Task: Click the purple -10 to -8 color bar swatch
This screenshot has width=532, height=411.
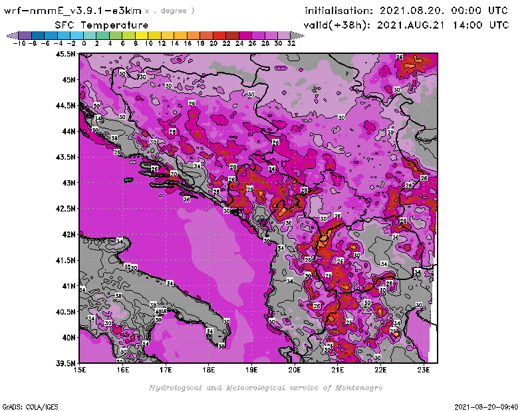Action: (25, 36)
